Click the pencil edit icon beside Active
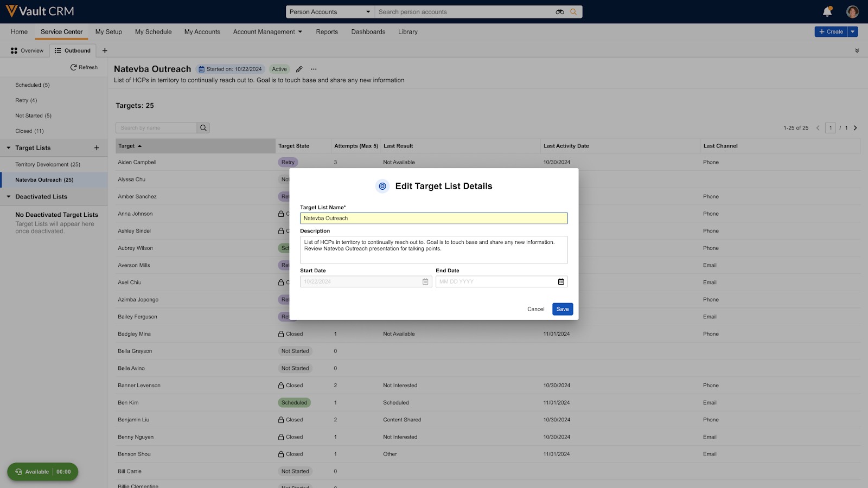This screenshot has height=488, width=868. coord(299,69)
